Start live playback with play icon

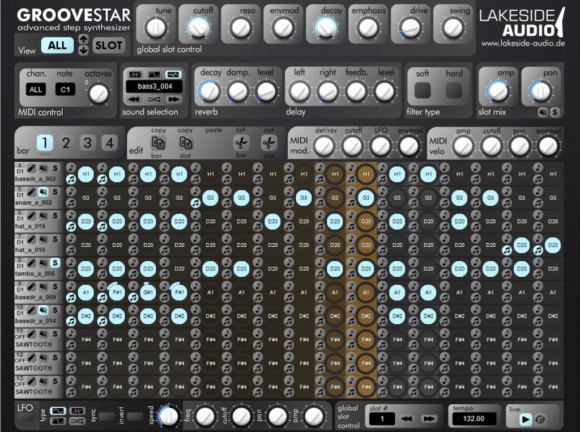pyautogui.click(x=525, y=419)
